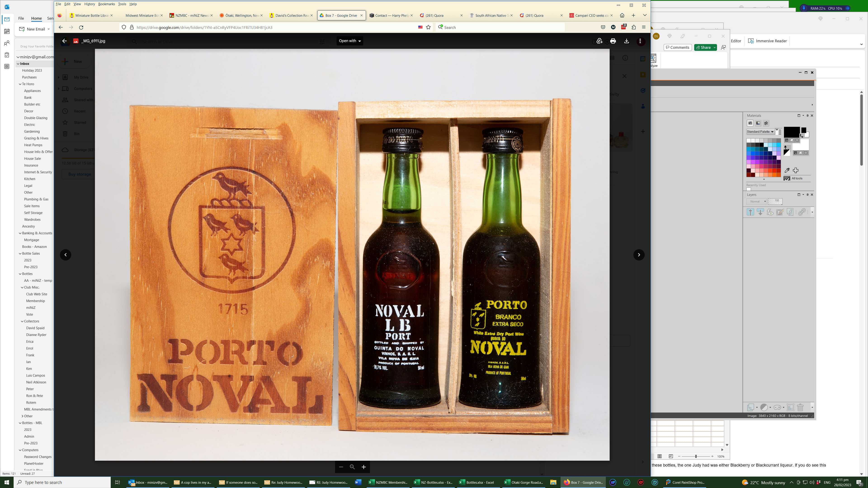This screenshot has height=488, width=868.
Task: Collapse the Bottle Sales folder
Action: click(20, 253)
